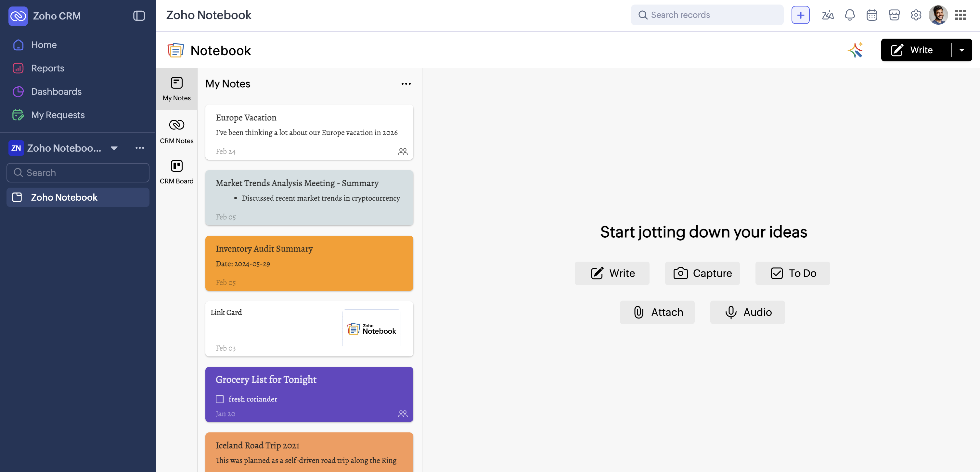Open the orange Inventory Audit Summary note
The width and height of the screenshot is (980, 472).
[x=309, y=263]
